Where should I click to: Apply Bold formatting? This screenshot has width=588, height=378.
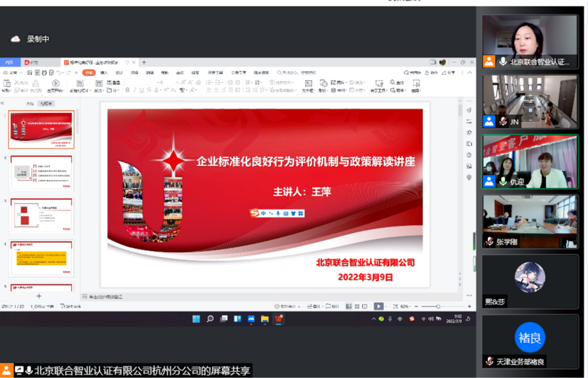click(128, 90)
